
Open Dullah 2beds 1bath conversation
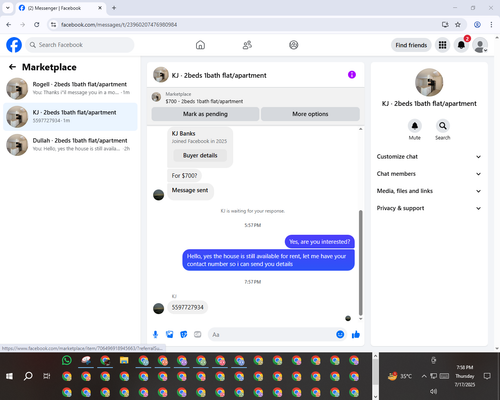(x=70, y=145)
